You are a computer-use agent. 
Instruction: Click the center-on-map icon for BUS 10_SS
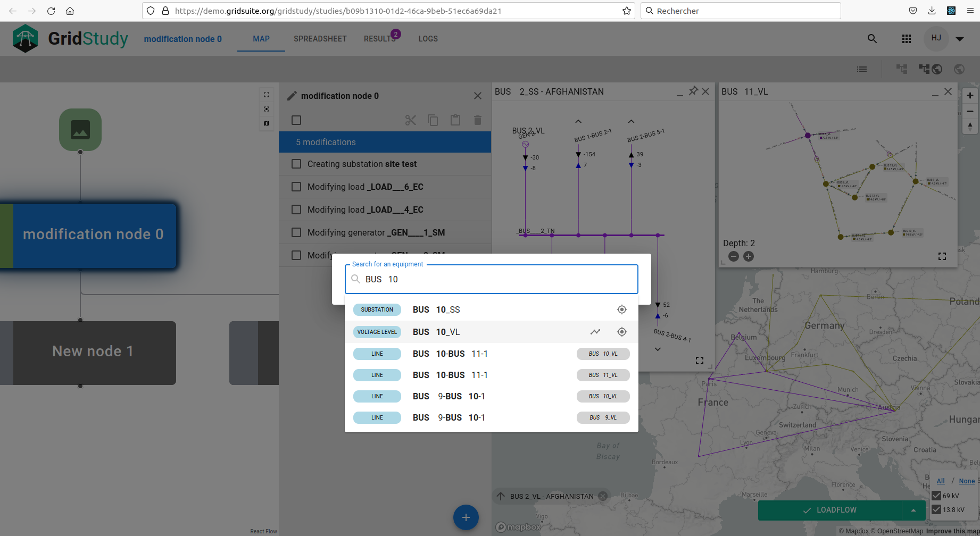tap(621, 309)
